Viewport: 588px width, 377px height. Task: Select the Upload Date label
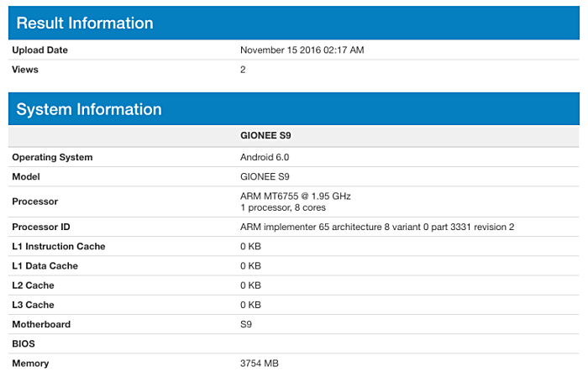pos(39,50)
